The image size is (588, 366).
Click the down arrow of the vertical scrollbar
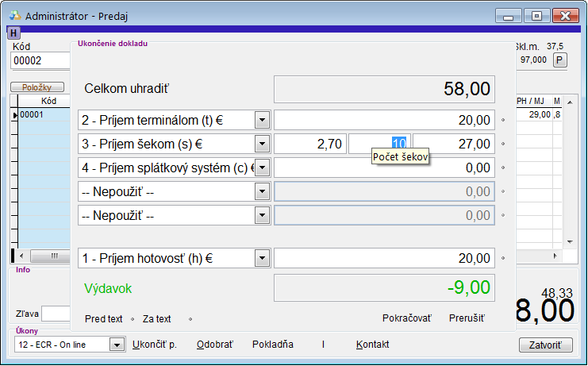(x=567, y=242)
